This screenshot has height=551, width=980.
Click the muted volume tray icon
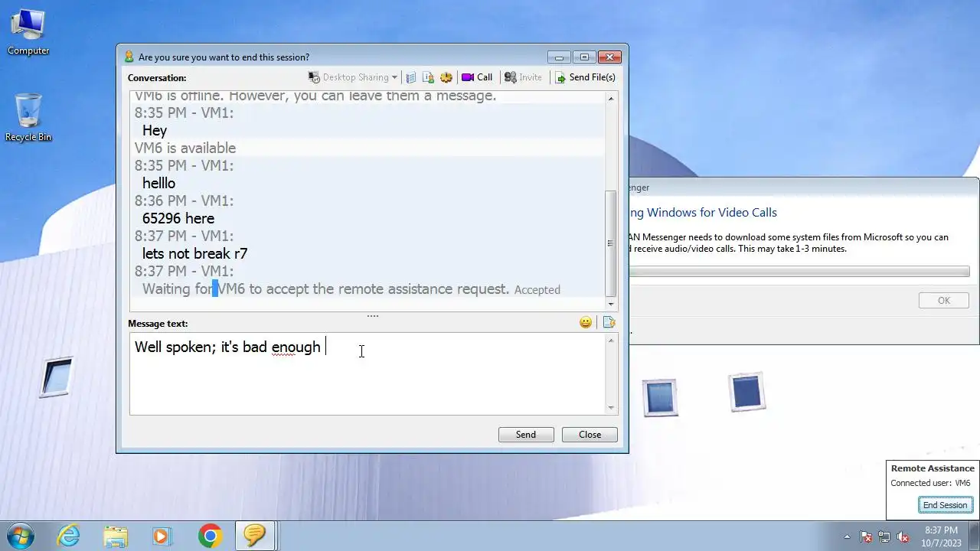coord(903,536)
